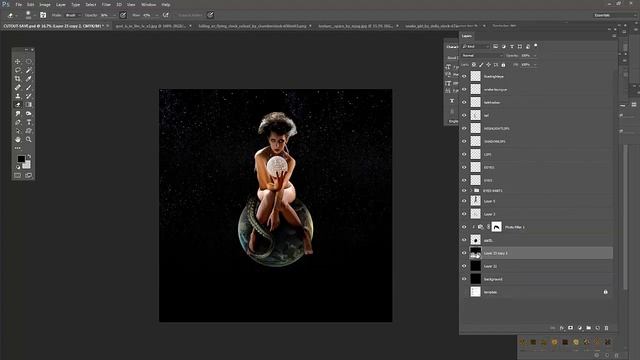This screenshot has height=360, width=640.
Task: Open the layer blend mode dropdown
Action: coord(482,56)
